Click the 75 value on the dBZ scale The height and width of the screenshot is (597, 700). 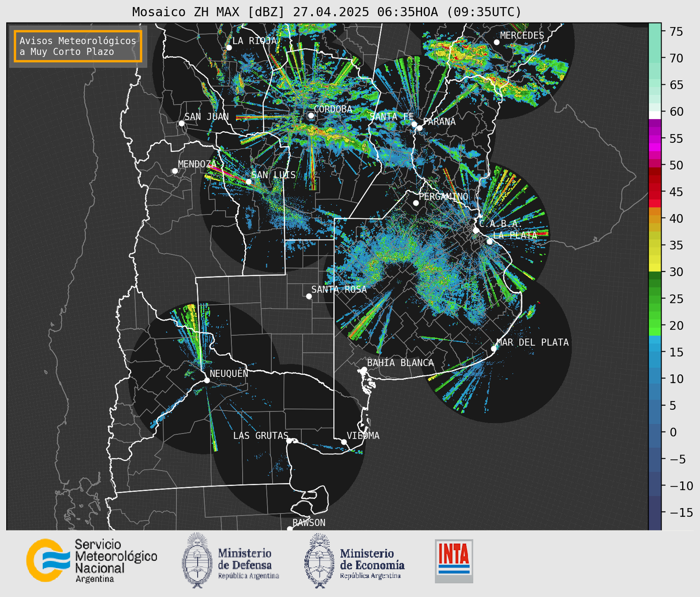(x=676, y=32)
